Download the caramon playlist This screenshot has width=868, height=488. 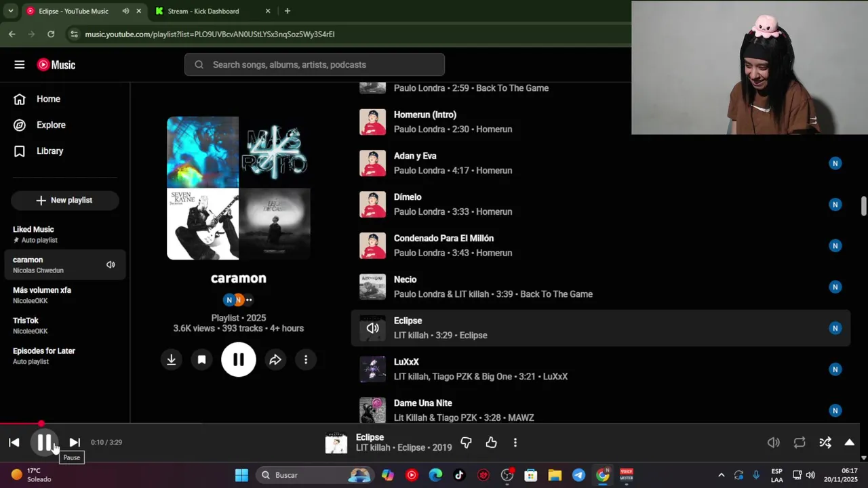pos(172,360)
